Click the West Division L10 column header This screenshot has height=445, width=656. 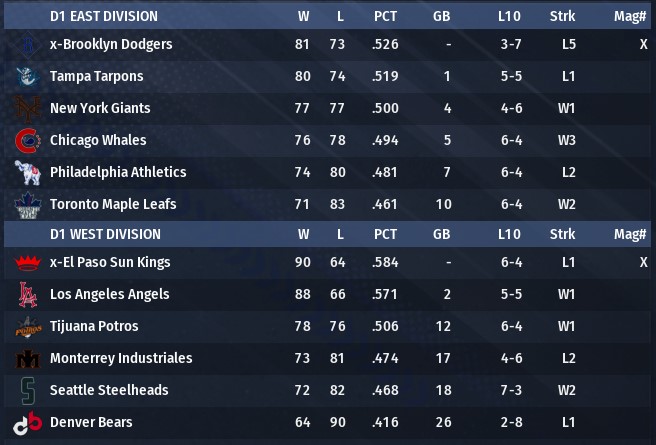click(x=508, y=234)
